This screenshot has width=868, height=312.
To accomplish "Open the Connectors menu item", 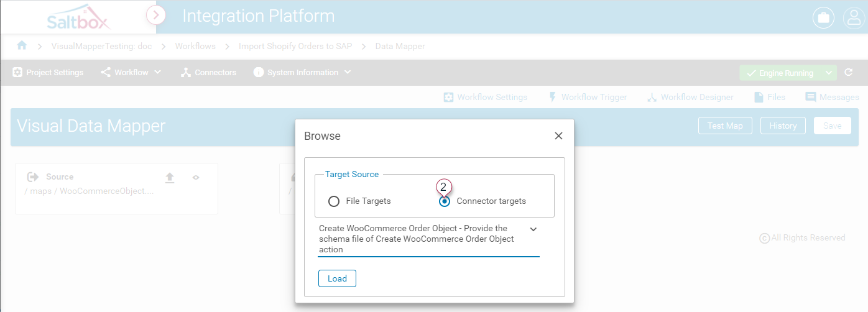I will pyautogui.click(x=208, y=73).
